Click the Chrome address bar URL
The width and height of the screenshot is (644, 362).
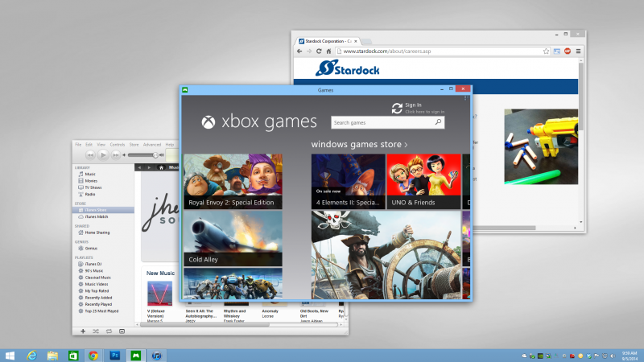(387, 51)
